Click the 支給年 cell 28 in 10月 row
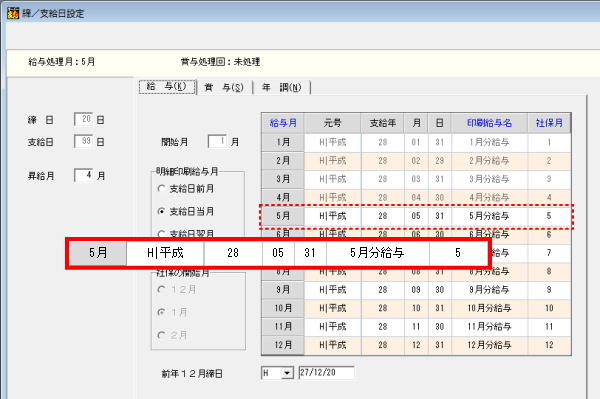600x399 pixels. coord(382,308)
